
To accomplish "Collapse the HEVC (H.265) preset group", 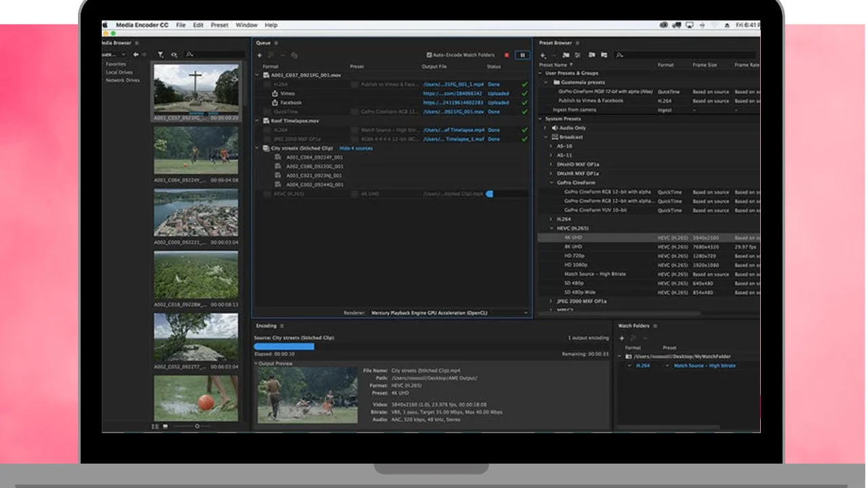I will [x=551, y=228].
